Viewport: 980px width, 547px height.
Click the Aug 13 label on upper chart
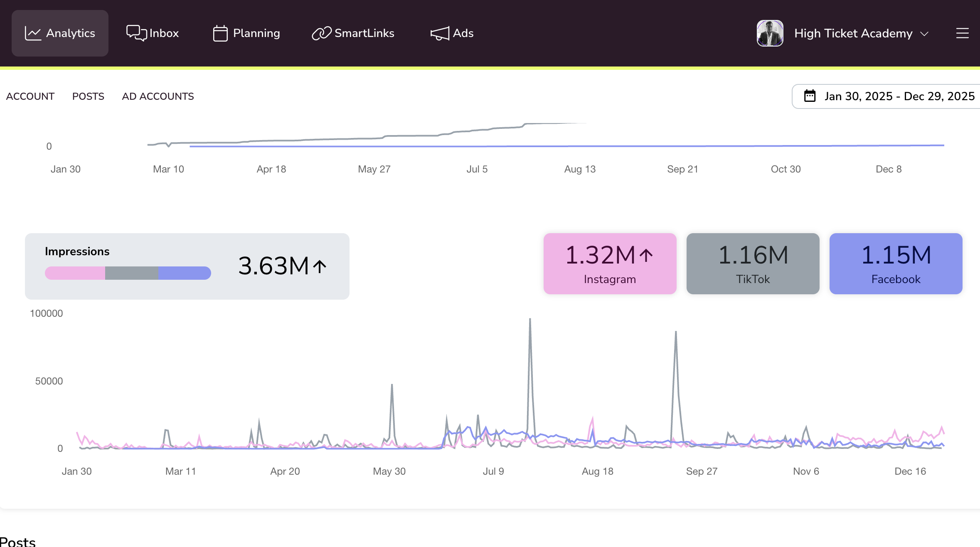coord(580,169)
